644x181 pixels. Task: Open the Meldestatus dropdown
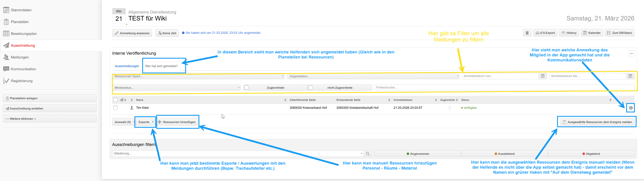(177, 88)
